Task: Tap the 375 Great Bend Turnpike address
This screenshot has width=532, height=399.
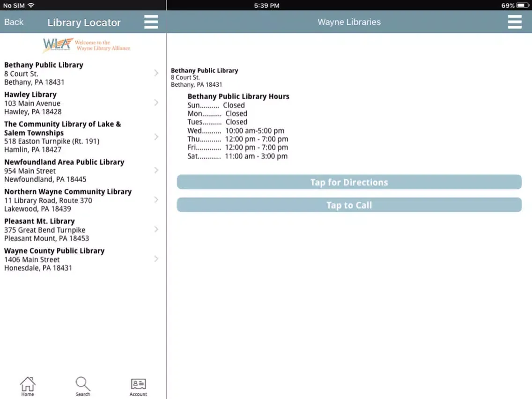Action: 45,229
